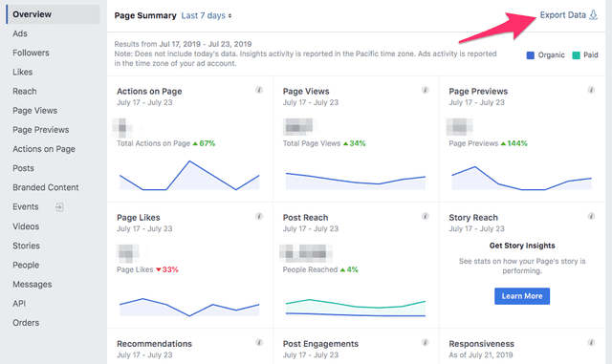Viewport: 612px width, 364px height.
Task: Click the exit icon beside Events
Action: tap(59, 206)
